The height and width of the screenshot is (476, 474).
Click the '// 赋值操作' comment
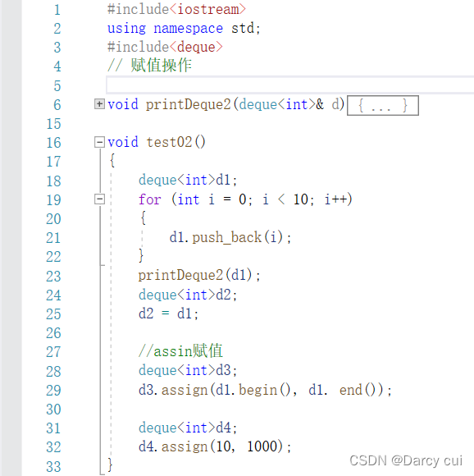[x=149, y=66]
